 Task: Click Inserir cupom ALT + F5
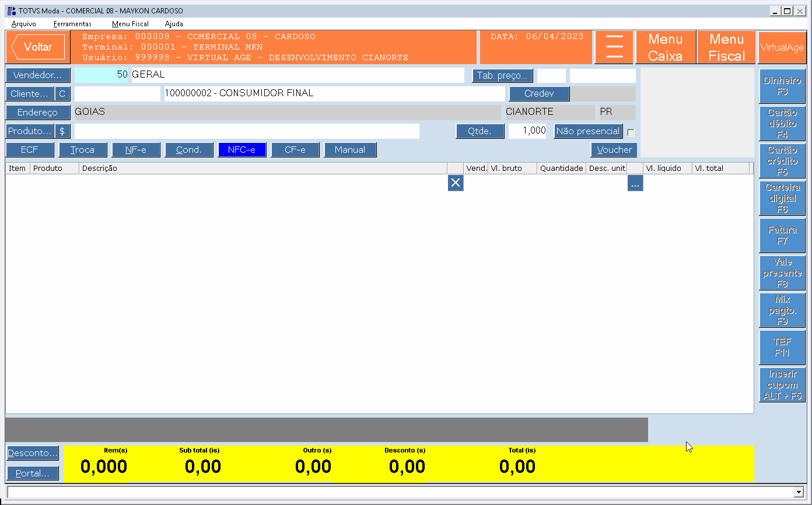click(x=782, y=384)
